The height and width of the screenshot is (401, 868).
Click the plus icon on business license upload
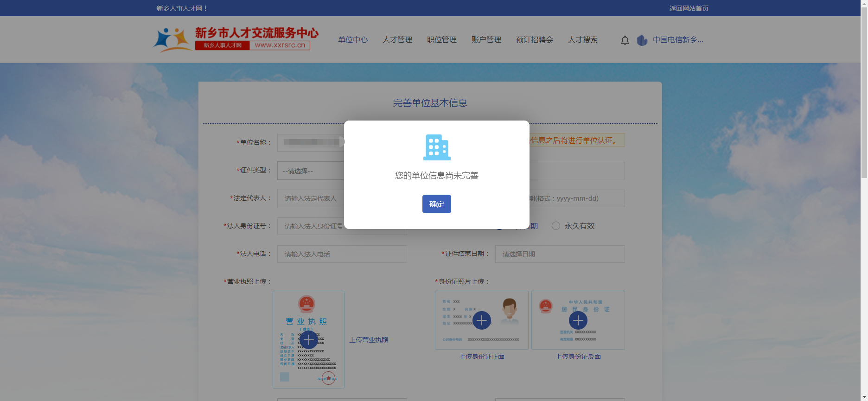(x=309, y=340)
